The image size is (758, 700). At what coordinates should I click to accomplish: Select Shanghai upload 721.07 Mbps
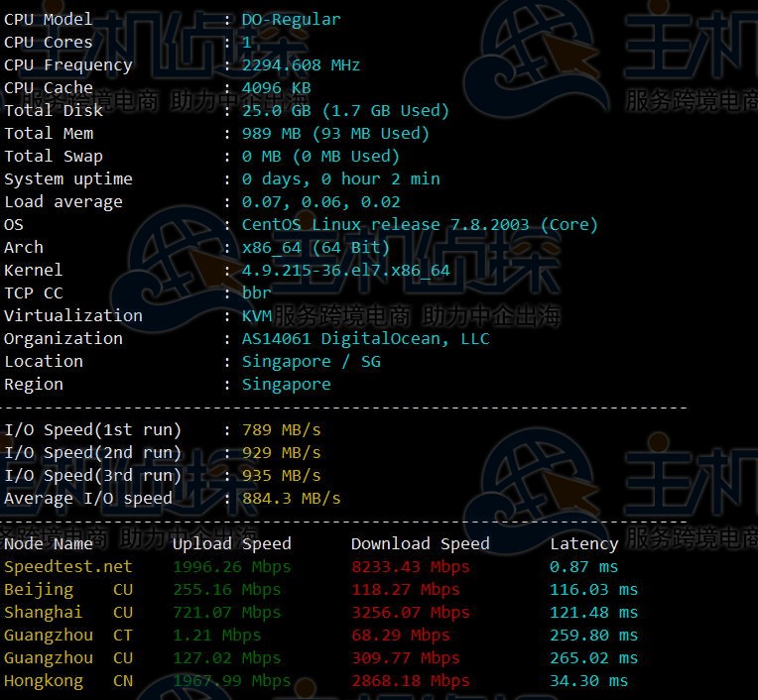click(227, 613)
